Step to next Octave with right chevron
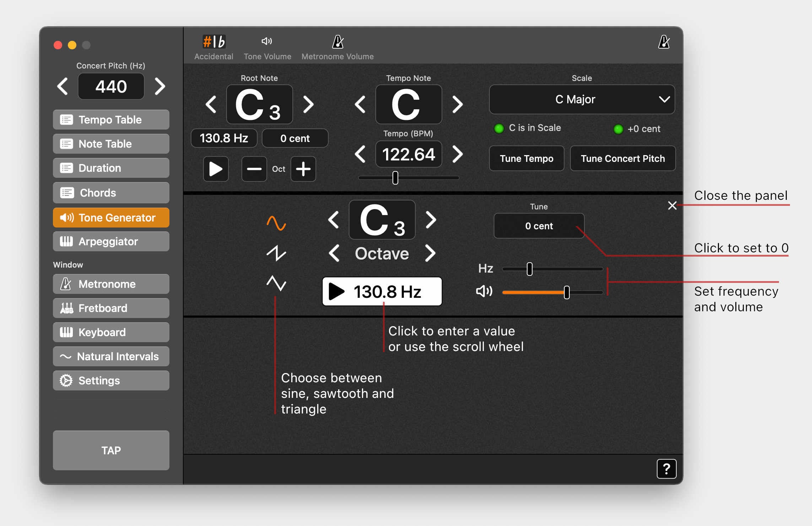 (430, 253)
